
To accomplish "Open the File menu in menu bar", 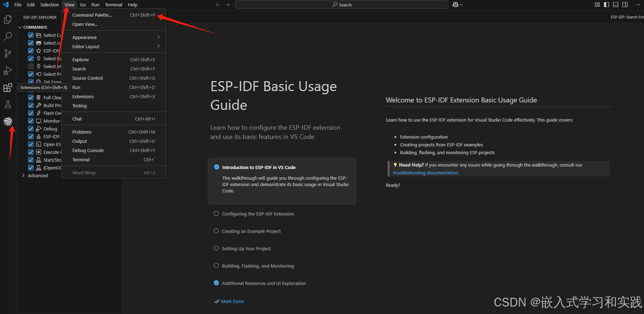I will (18, 5).
